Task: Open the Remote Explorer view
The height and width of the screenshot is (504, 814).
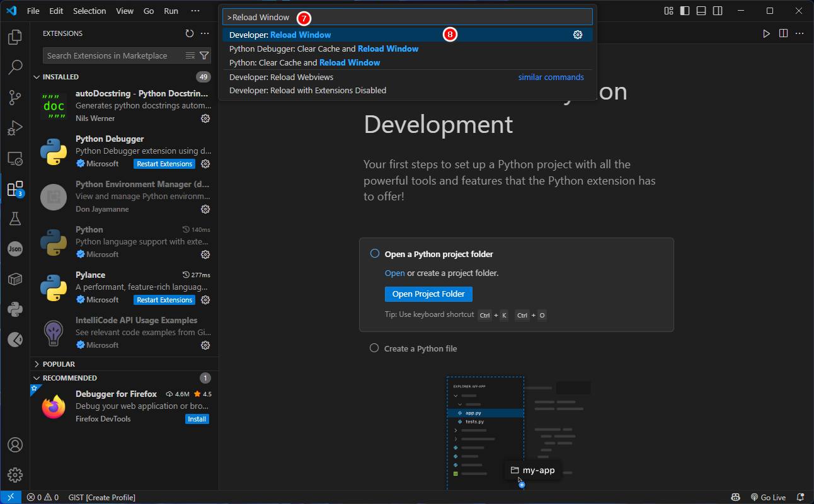Action: point(15,158)
